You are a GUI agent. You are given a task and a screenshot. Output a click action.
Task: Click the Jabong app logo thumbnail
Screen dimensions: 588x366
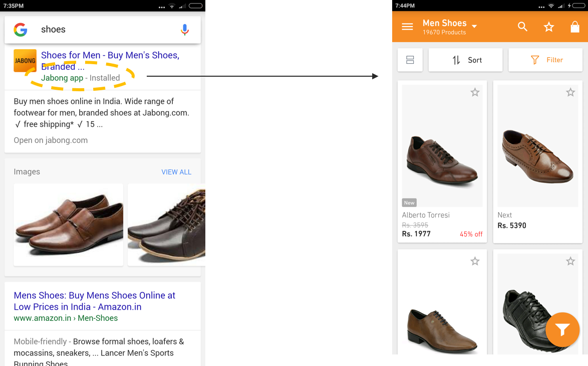pyautogui.click(x=25, y=61)
